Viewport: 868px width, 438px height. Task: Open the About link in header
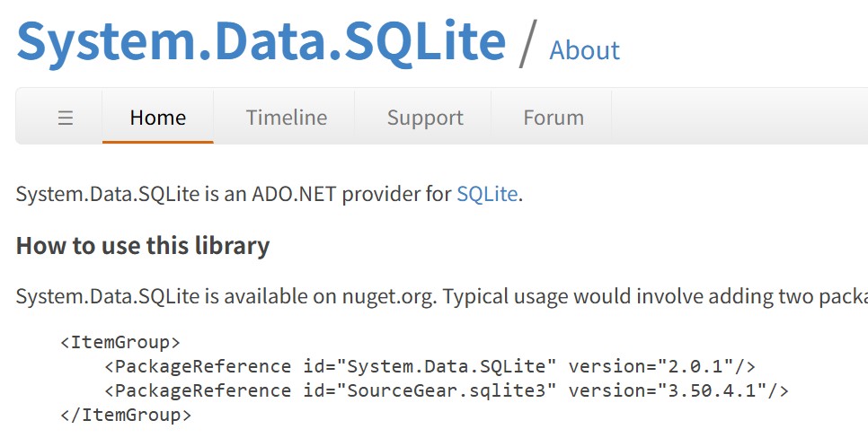click(x=584, y=50)
